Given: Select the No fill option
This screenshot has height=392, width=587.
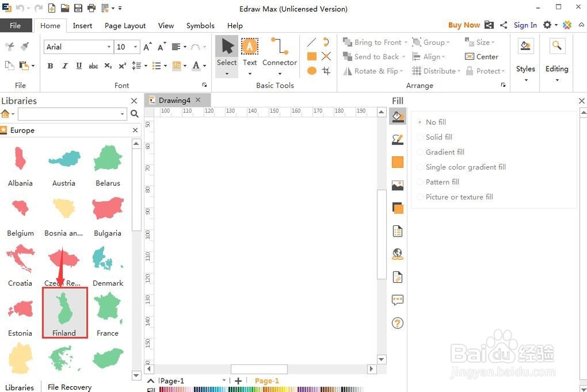Looking at the screenshot, I should click(x=431, y=122).
